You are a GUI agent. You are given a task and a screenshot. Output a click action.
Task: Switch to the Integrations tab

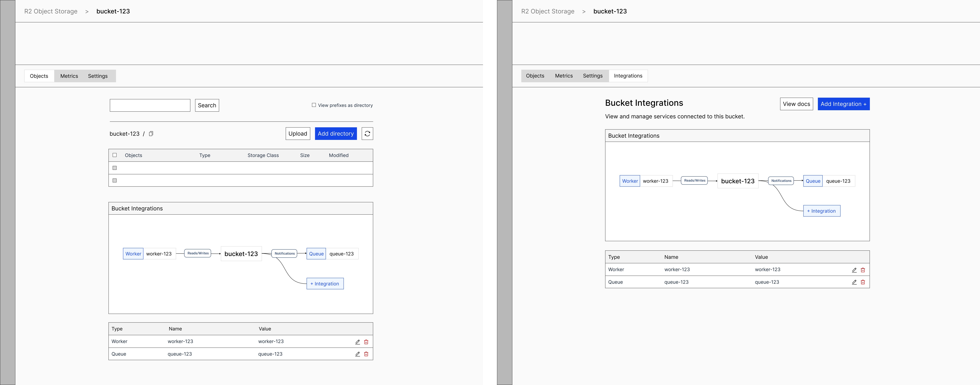(x=628, y=76)
